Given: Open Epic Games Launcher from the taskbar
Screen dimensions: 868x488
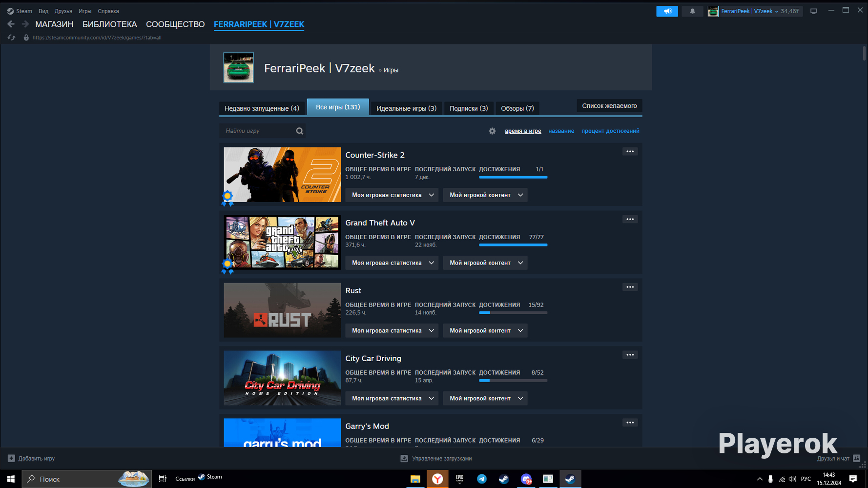Looking at the screenshot, I should pos(459,479).
